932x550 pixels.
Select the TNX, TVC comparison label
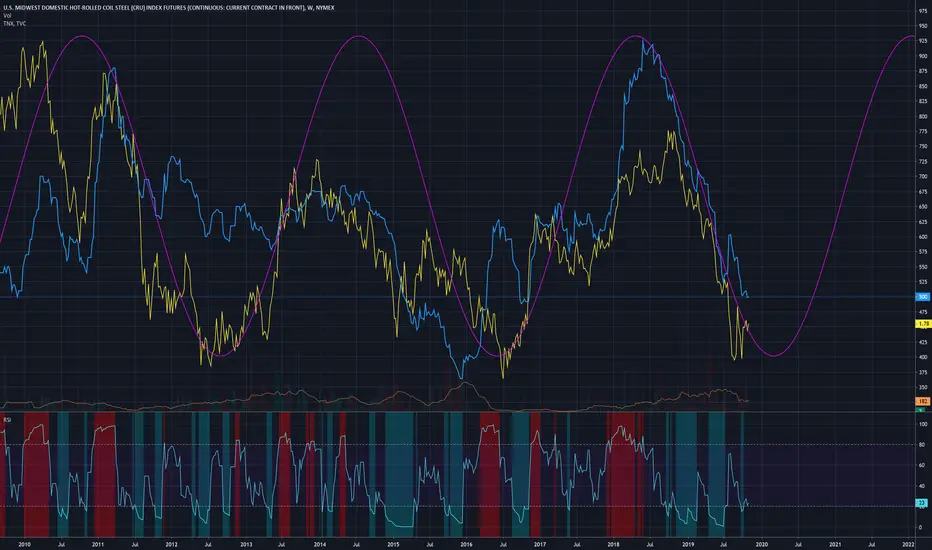(x=14, y=23)
